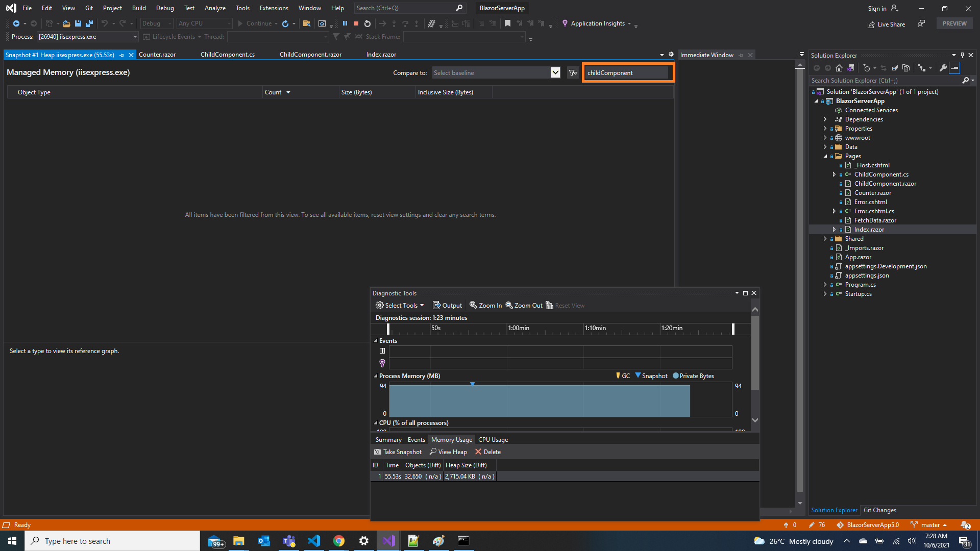The height and width of the screenshot is (551, 980).
Task: Stop the debugging session
Action: tap(356, 23)
